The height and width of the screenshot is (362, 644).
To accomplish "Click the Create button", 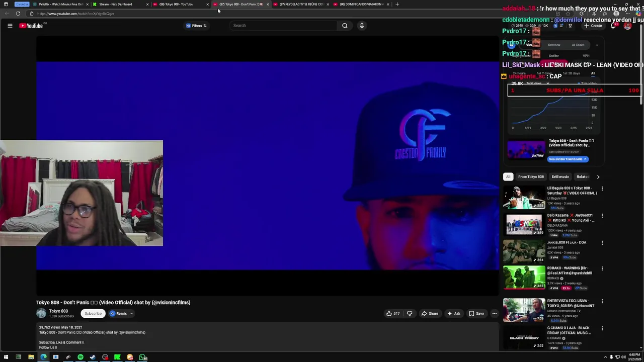I will pos(593,26).
